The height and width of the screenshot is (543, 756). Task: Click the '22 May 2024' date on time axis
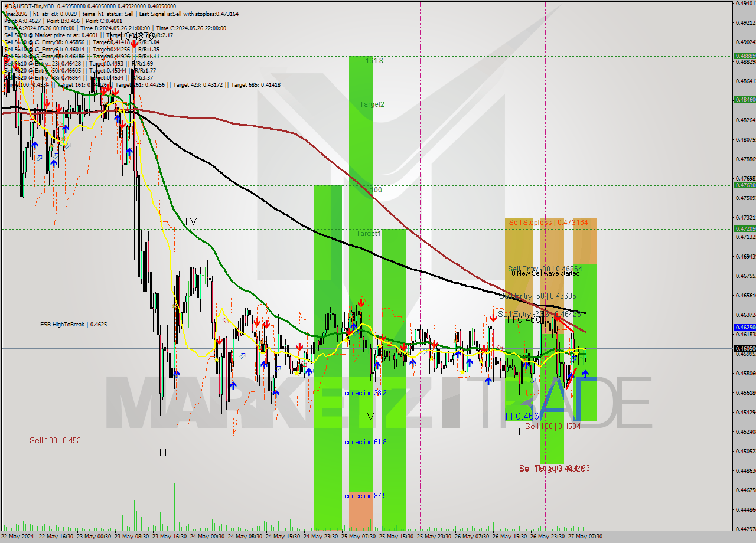point(19,537)
